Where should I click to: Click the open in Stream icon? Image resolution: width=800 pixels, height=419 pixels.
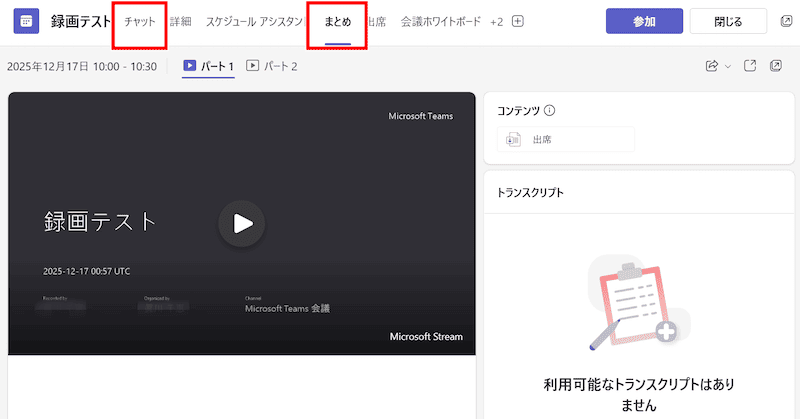[x=776, y=66]
